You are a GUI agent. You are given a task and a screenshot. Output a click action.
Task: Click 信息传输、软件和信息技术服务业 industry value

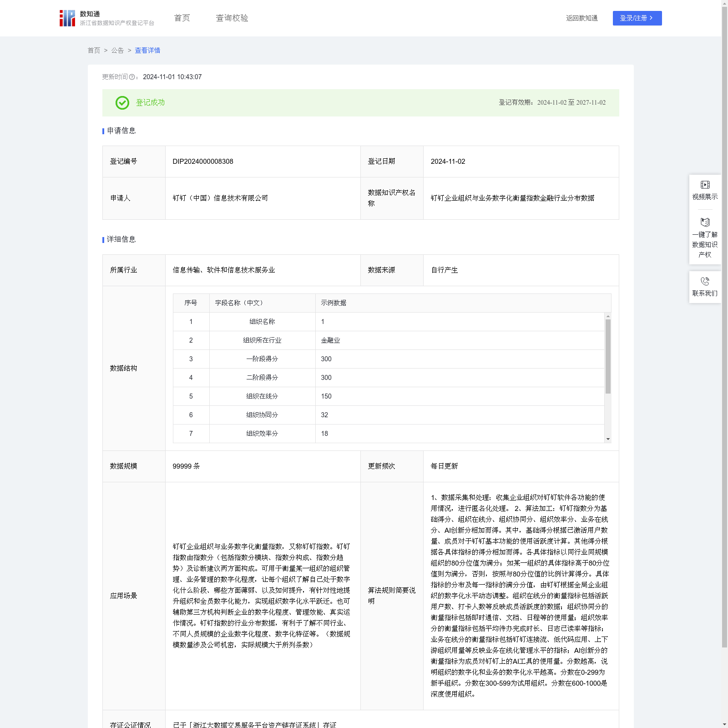tap(224, 270)
